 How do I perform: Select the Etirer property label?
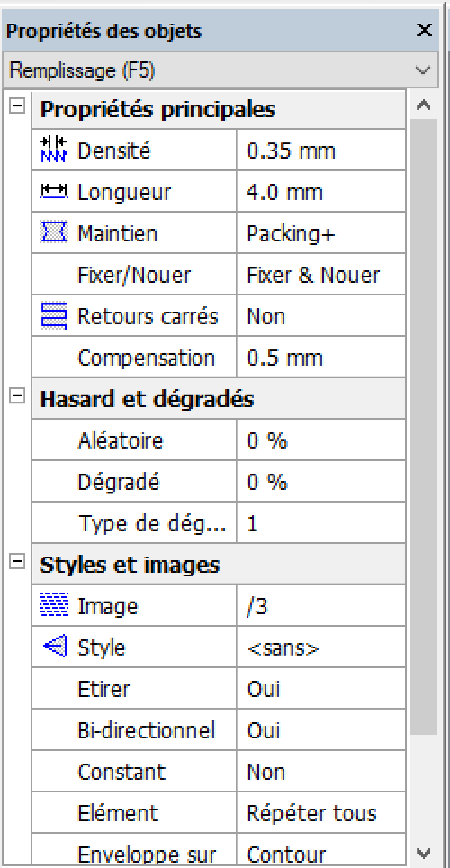pos(103,689)
